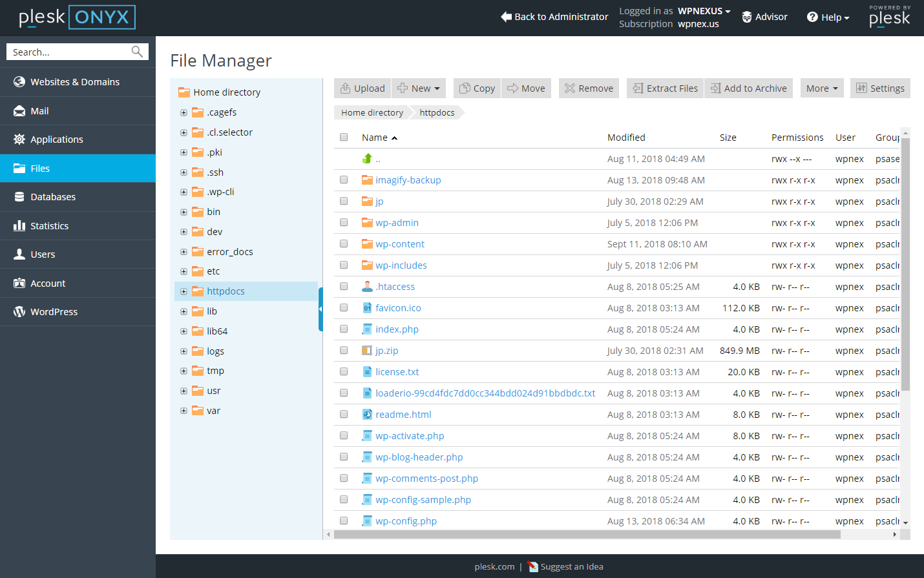Image resolution: width=924 pixels, height=578 pixels.
Task: Click Home directory breadcrumb
Action: tap(372, 112)
